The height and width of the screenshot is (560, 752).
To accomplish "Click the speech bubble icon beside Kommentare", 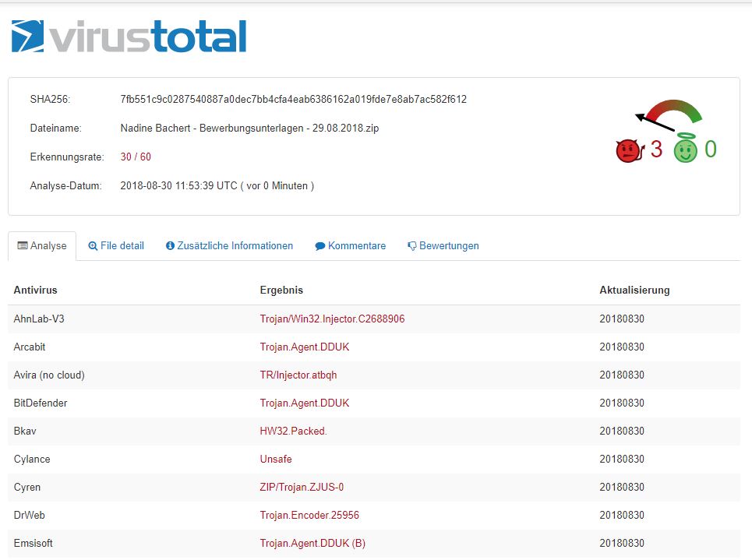I will point(320,246).
